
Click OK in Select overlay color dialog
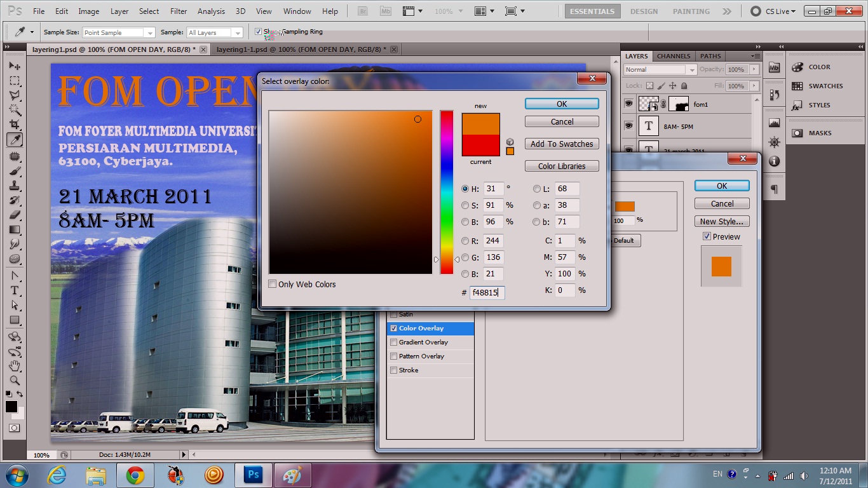tap(562, 104)
